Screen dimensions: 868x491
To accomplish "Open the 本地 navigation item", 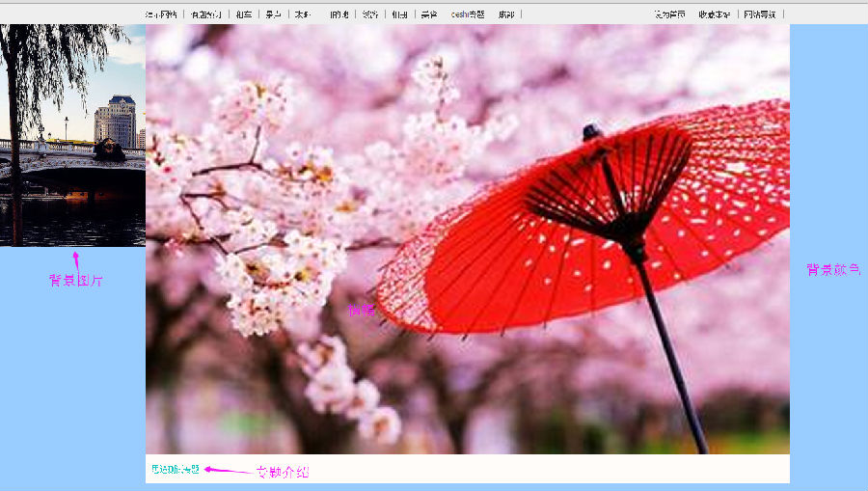I will click(x=303, y=14).
